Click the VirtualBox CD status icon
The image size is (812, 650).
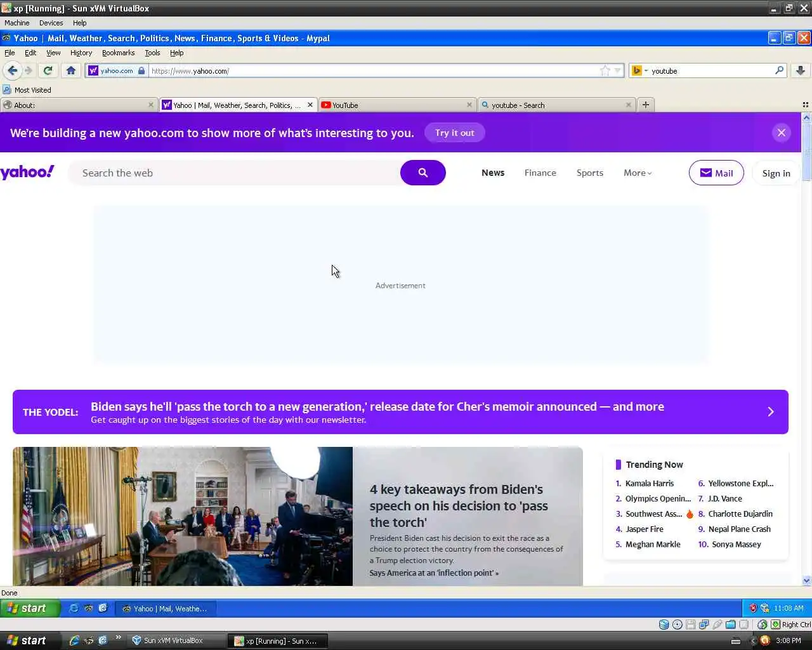[678, 625]
